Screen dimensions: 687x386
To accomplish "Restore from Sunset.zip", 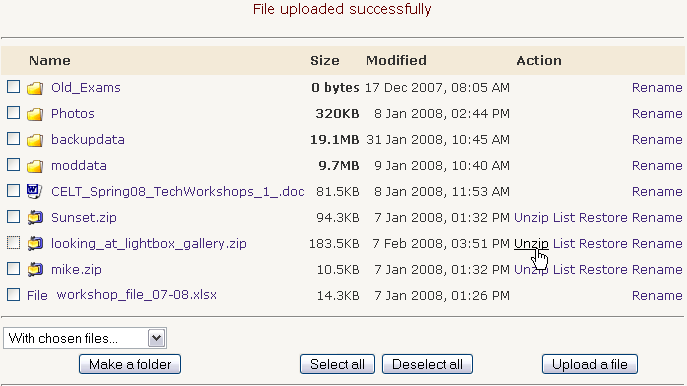I will 603,217.
